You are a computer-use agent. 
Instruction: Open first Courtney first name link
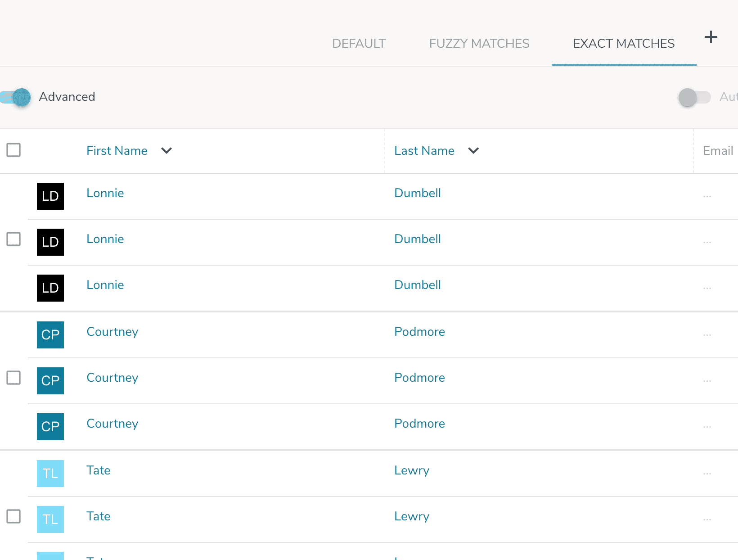click(112, 332)
